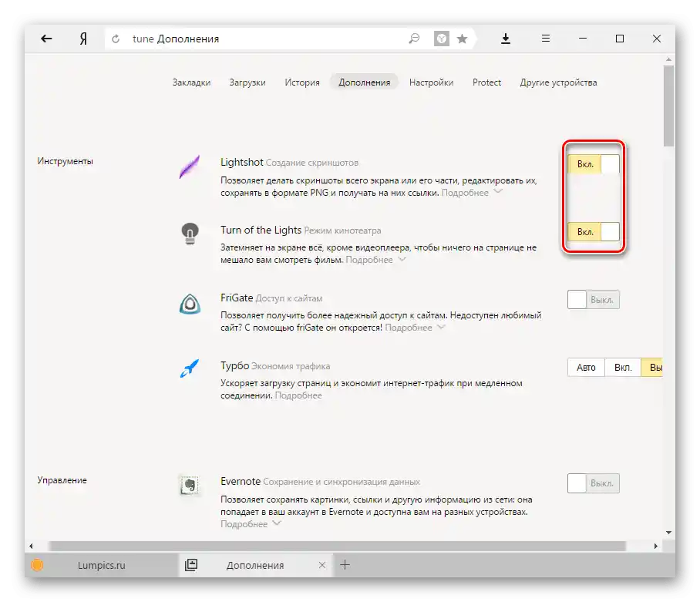Click the scroll left arrow
Viewport: 700px width, 602px height.
pos(31,546)
